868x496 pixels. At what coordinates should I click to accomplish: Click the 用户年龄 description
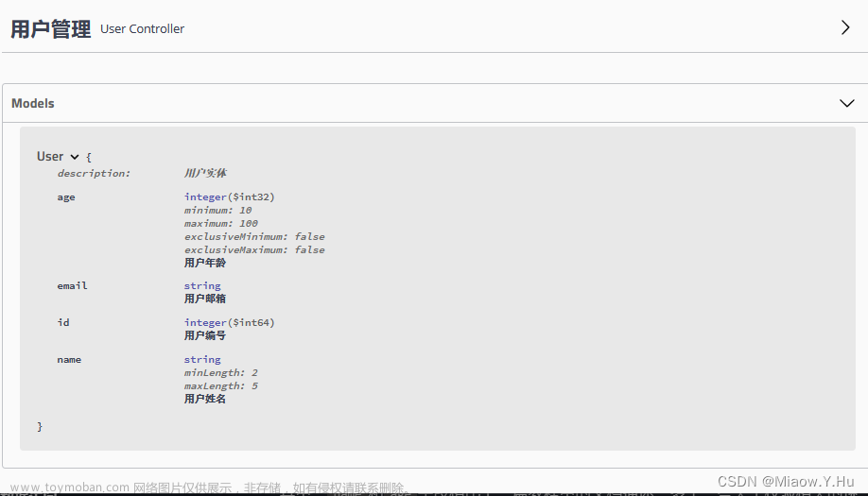pyautogui.click(x=205, y=263)
